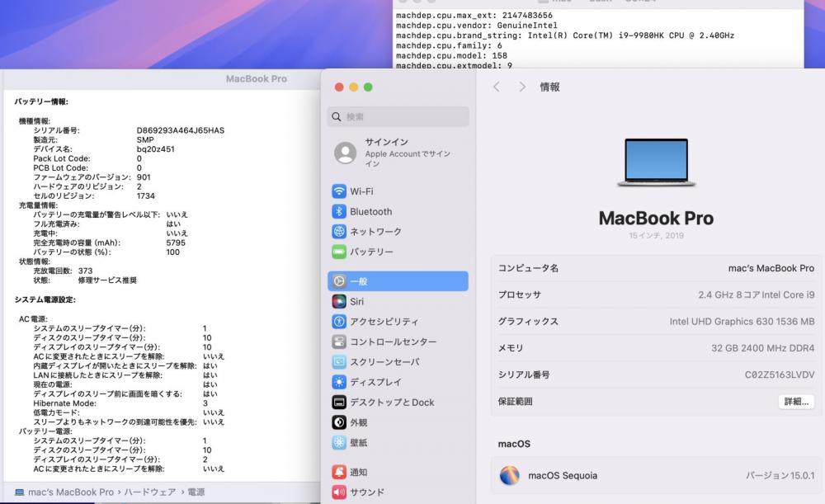Open the デスクトップとDock icon
This screenshot has height=504, width=825.
click(x=339, y=402)
